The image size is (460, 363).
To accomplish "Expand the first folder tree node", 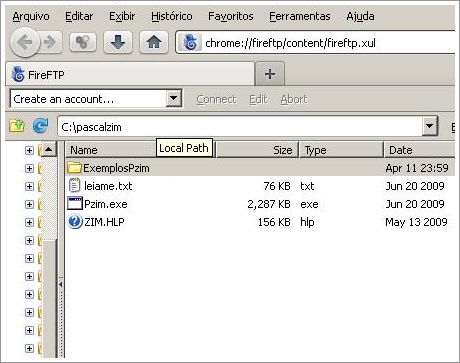I will (x=29, y=150).
